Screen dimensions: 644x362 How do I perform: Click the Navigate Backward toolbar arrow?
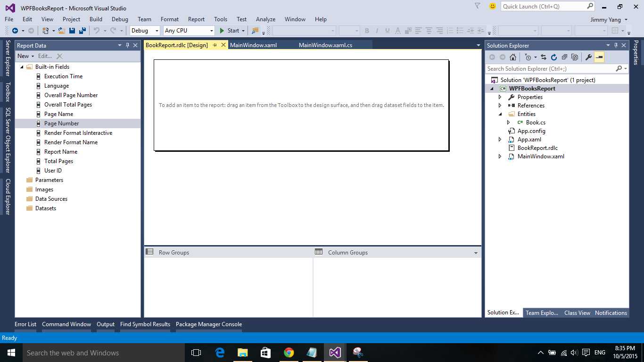(x=15, y=31)
